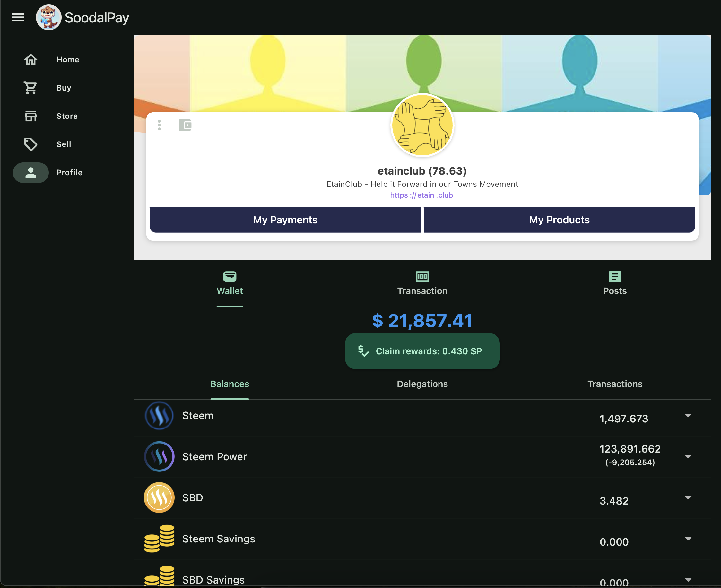The width and height of the screenshot is (721, 588).
Task: Click the etainclub (78.63) username
Action: coord(422,171)
